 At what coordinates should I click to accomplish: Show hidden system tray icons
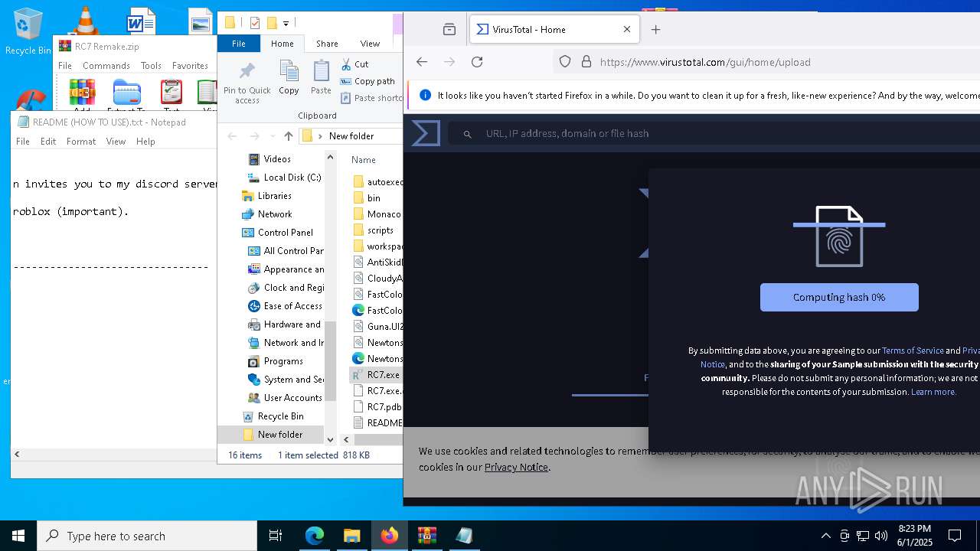point(825,536)
